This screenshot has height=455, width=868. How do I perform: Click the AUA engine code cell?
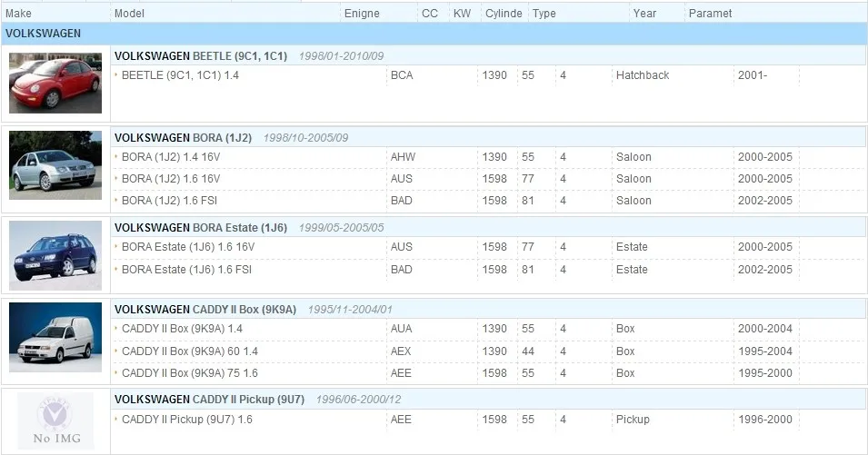tap(402, 329)
